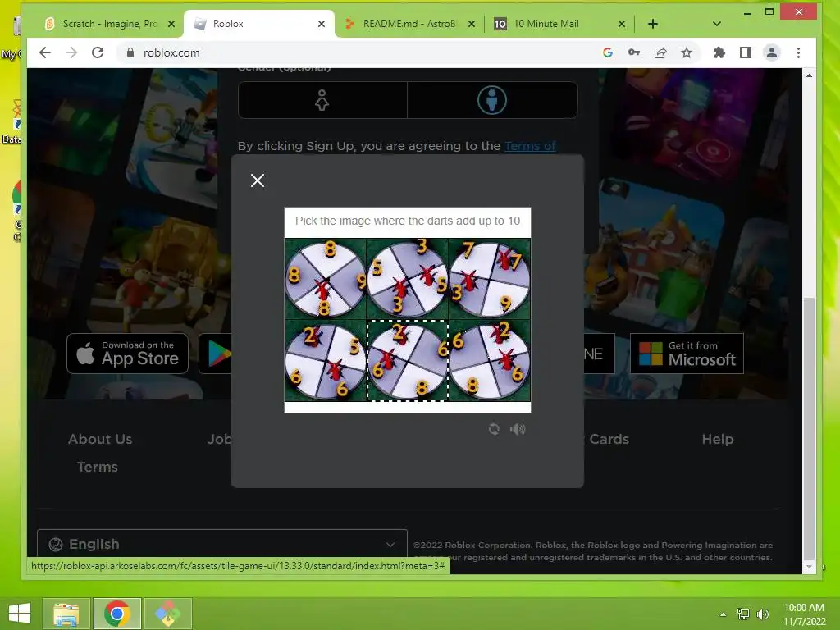This screenshot has width=840, height=630.
Task: Go back using the browser back arrow
Action: (45, 52)
